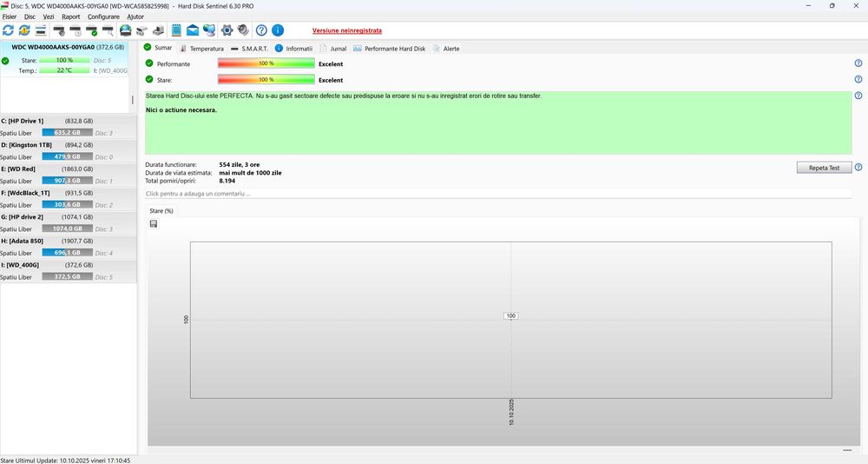The image size is (868, 464).
Task: Click help icon next to Stare row
Action: 858,79
